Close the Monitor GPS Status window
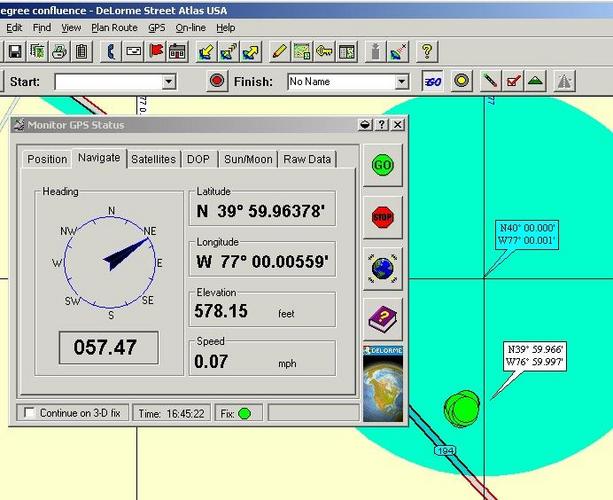 (x=398, y=125)
